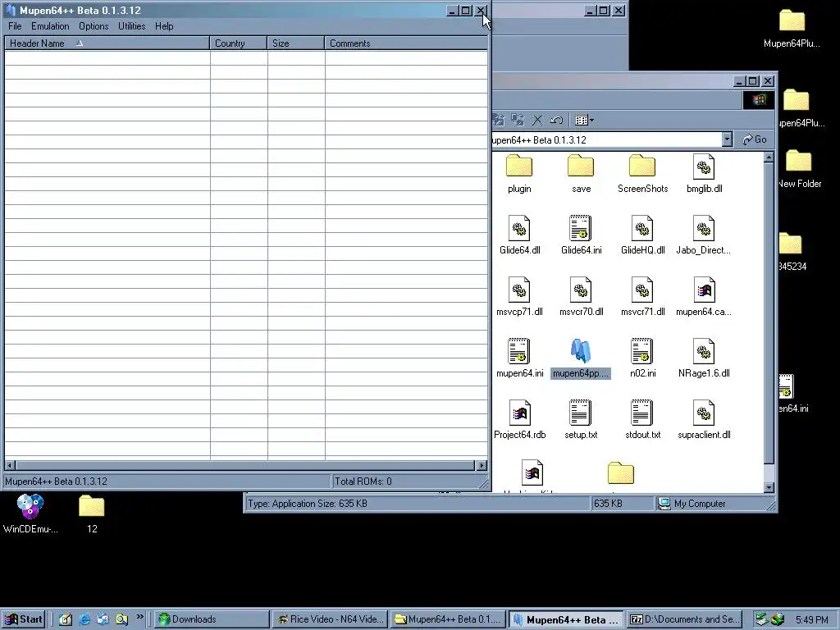
Task: Click the Explorer Copy To toolbar icon
Action: pyautogui.click(x=518, y=120)
